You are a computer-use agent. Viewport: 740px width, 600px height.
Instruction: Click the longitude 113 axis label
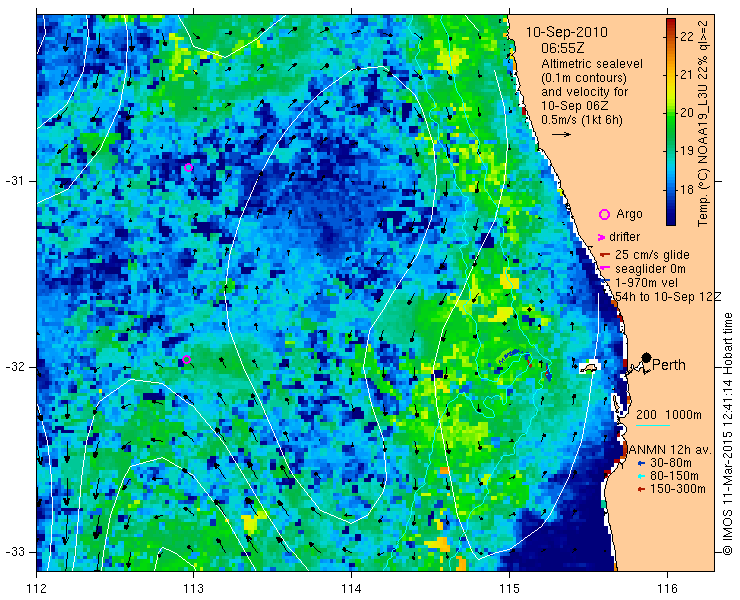(x=193, y=589)
